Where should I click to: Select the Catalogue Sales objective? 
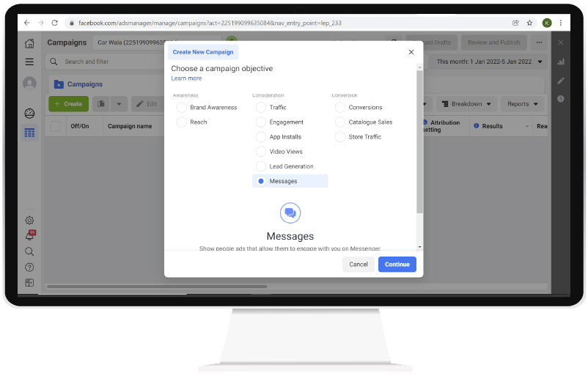pyautogui.click(x=364, y=122)
